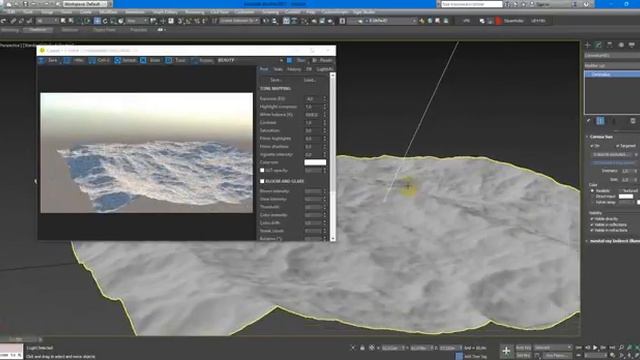The height and width of the screenshot is (360, 640).
Task: Open reference coordinate system dropdown
Action: [x=137, y=21]
